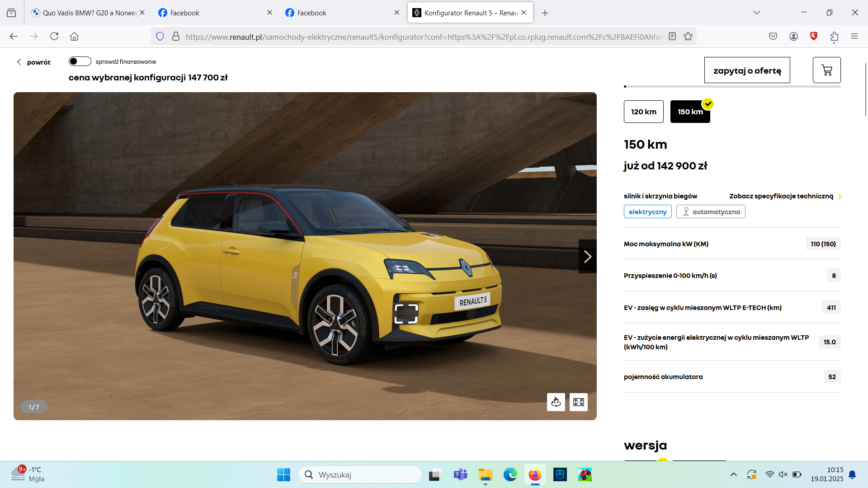Open the extensions puzzle icon
Image resolution: width=868 pixels, height=488 pixels.
pyautogui.click(x=834, y=37)
